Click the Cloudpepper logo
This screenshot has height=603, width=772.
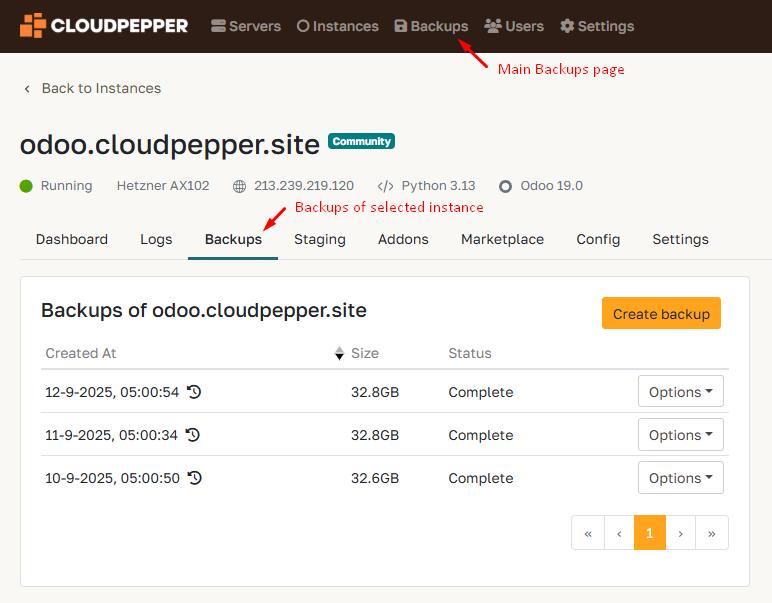click(104, 26)
